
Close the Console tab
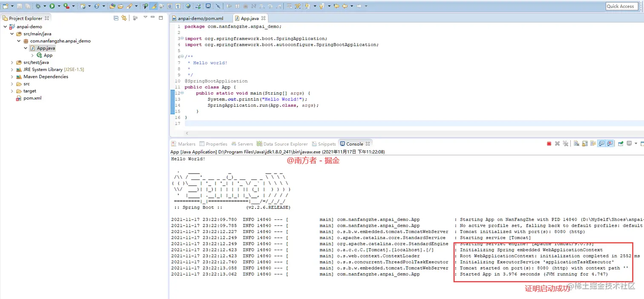(x=368, y=144)
